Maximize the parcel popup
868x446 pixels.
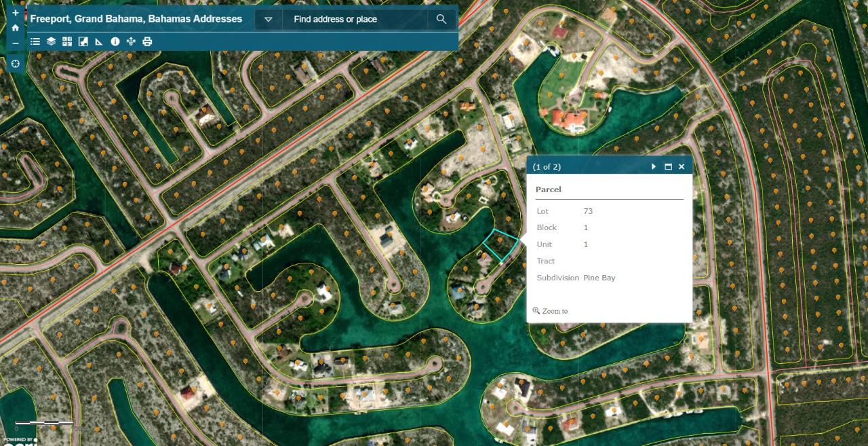(668, 166)
